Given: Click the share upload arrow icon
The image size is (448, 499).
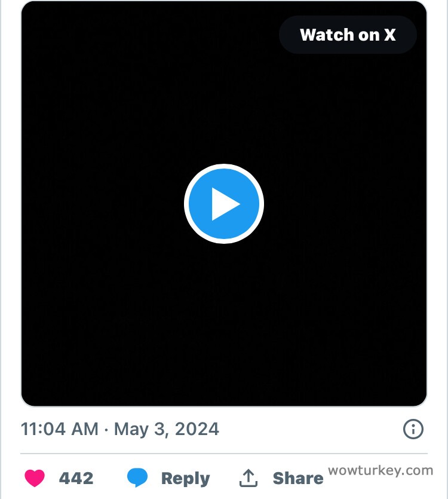Looking at the screenshot, I should click(x=248, y=478).
